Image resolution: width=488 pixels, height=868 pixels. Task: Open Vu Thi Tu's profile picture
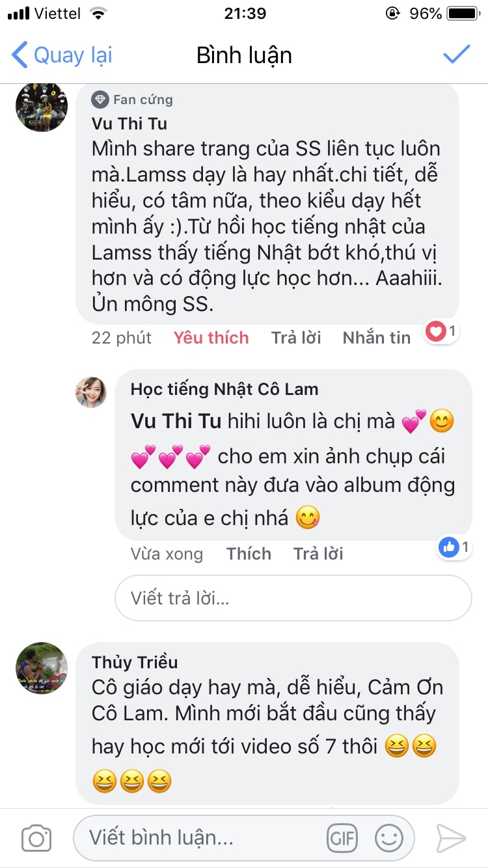click(42, 106)
